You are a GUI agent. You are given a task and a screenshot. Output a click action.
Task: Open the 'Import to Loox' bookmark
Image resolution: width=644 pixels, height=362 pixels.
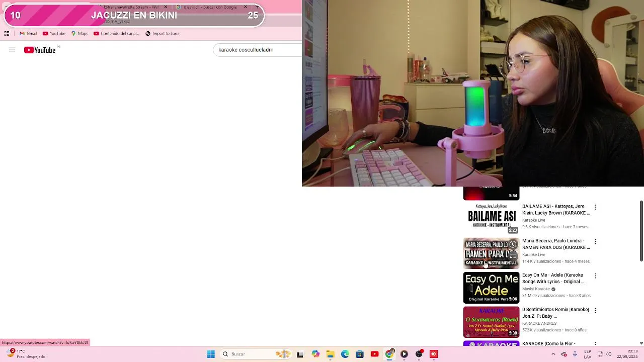coord(162,34)
